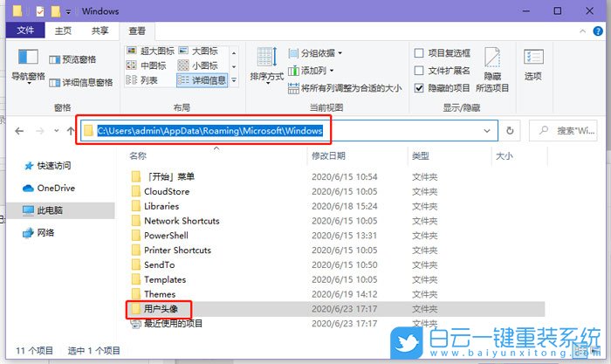Open the recent locations dropdown arrow
Viewport: 611px width, 364px height.
click(57, 131)
